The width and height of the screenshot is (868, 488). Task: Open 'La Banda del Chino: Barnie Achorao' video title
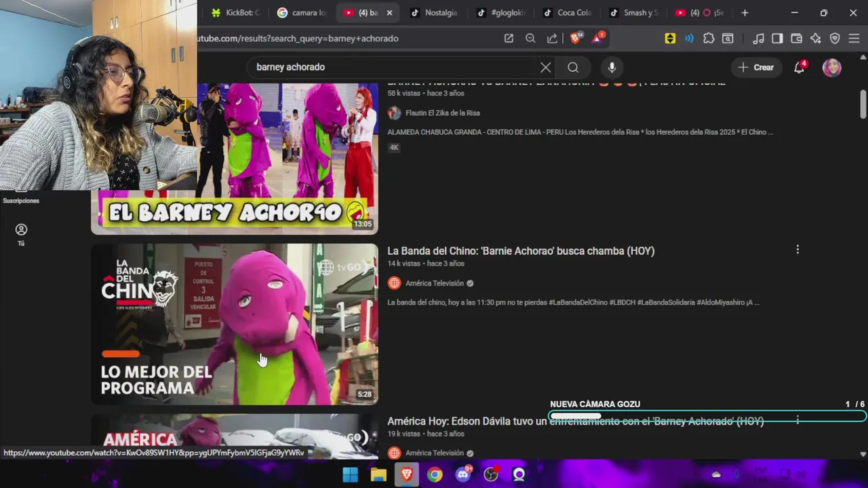click(521, 251)
